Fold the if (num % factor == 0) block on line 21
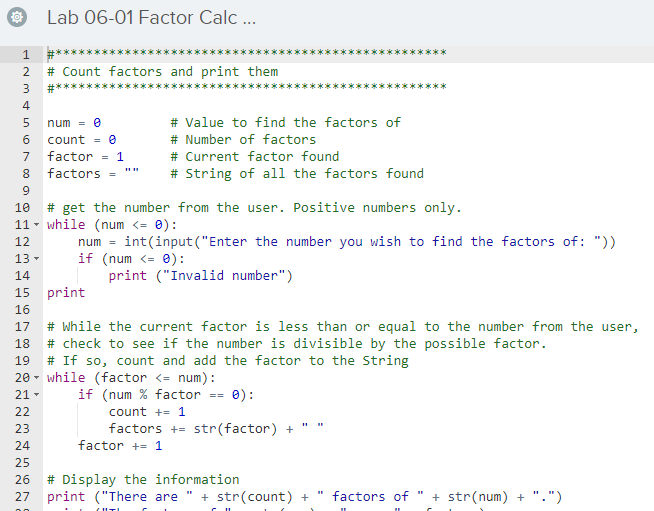The image size is (654, 511). coord(37,394)
